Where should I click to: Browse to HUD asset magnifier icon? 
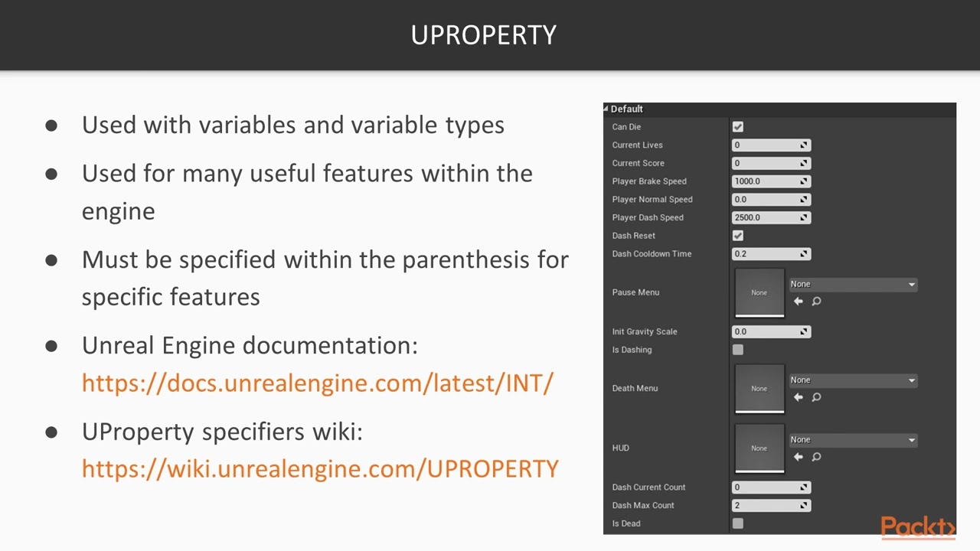(816, 457)
